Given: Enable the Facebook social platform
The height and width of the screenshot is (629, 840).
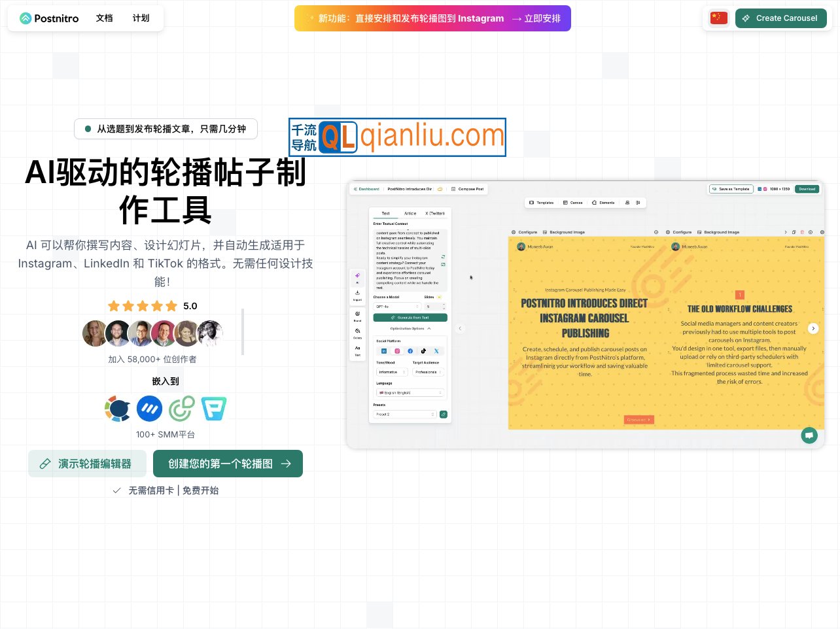Looking at the screenshot, I should click(410, 351).
